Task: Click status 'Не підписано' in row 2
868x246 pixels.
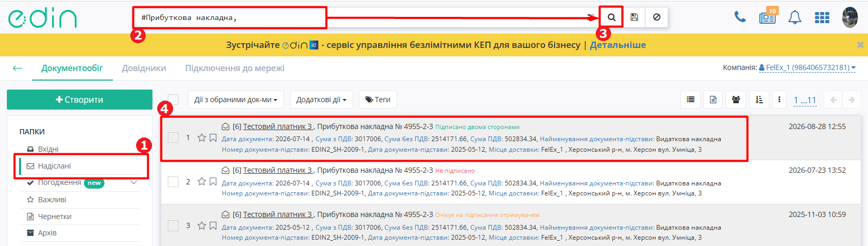Action: 455,171
